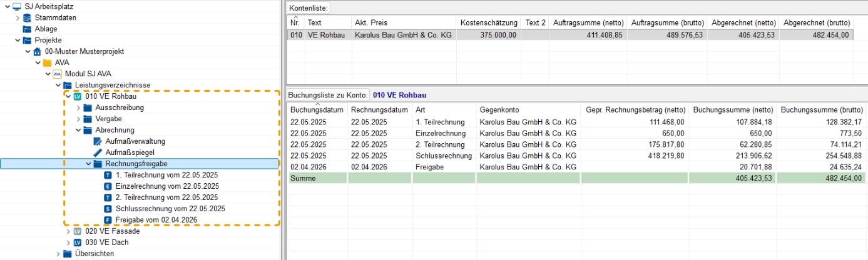
Task: Expand the Stammdaten tree node
Action: [18, 17]
